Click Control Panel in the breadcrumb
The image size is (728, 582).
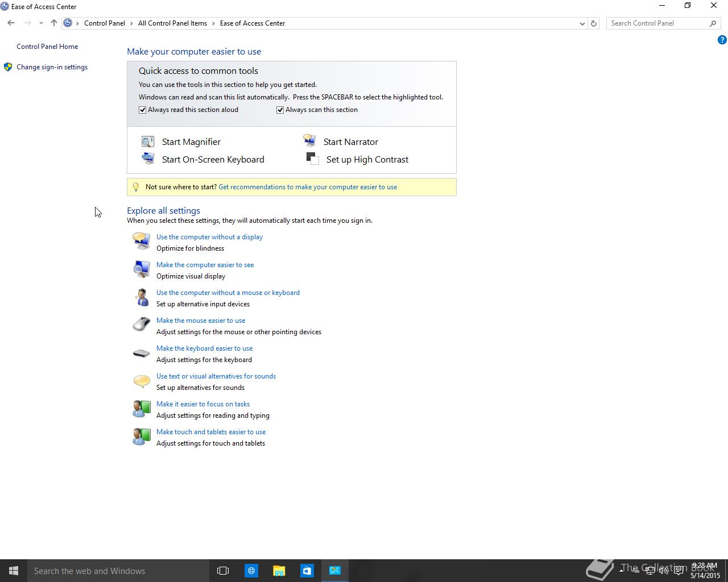pos(105,23)
